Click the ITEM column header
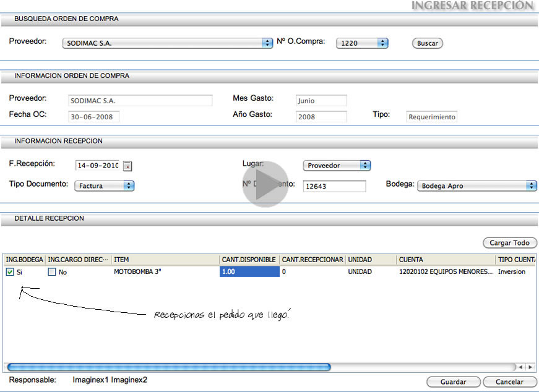Image resolution: width=539 pixels, height=392 pixels. [x=165, y=260]
